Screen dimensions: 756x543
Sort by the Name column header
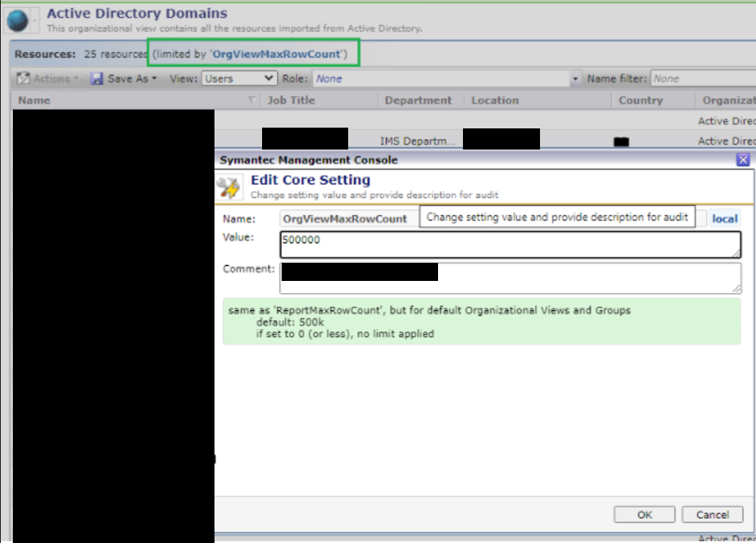click(x=34, y=100)
